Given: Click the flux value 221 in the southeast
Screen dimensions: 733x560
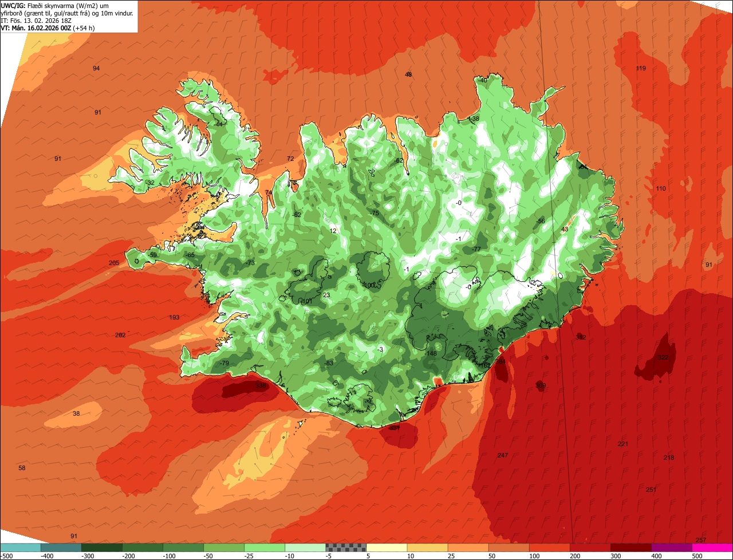Looking at the screenshot, I should pos(623,444).
